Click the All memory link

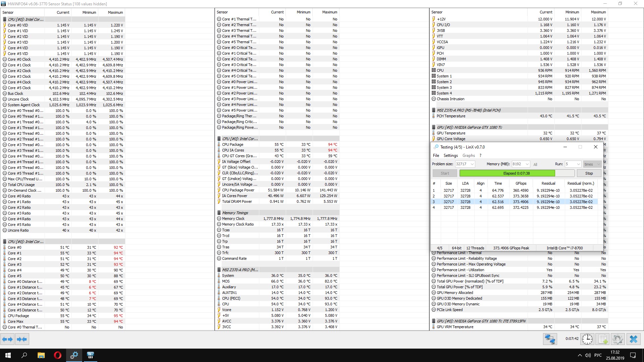tap(535, 164)
